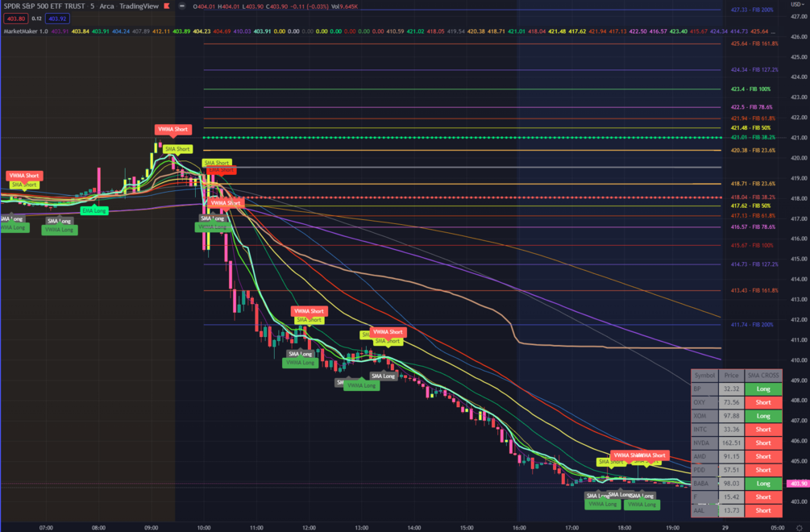Image resolution: width=810 pixels, height=532 pixels.
Task: Click the 403.80 sell price button
Action: [15, 19]
